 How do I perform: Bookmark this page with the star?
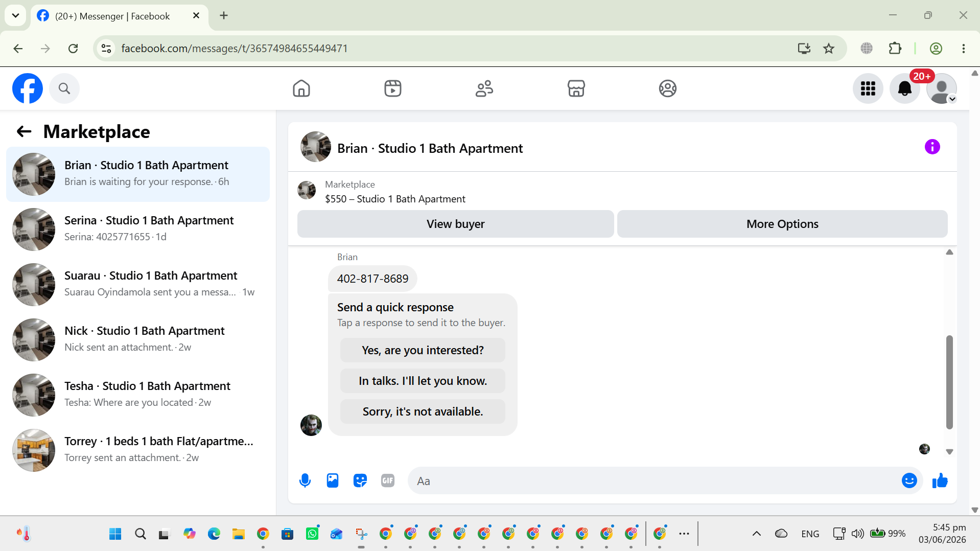(x=829, y=49)
